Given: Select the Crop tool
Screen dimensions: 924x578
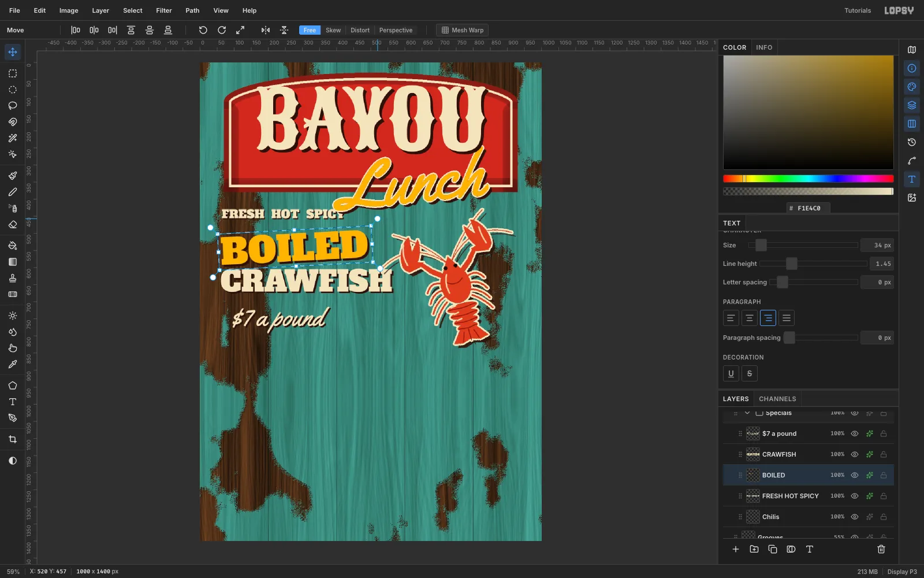Looking at the screenshot, I should tap(13, 439).
